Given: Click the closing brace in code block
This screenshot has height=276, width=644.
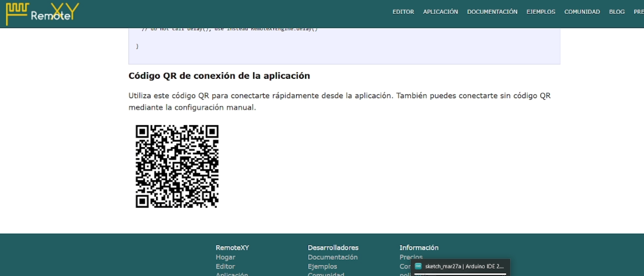Looking at the screenshot, I should coord(137,46).
